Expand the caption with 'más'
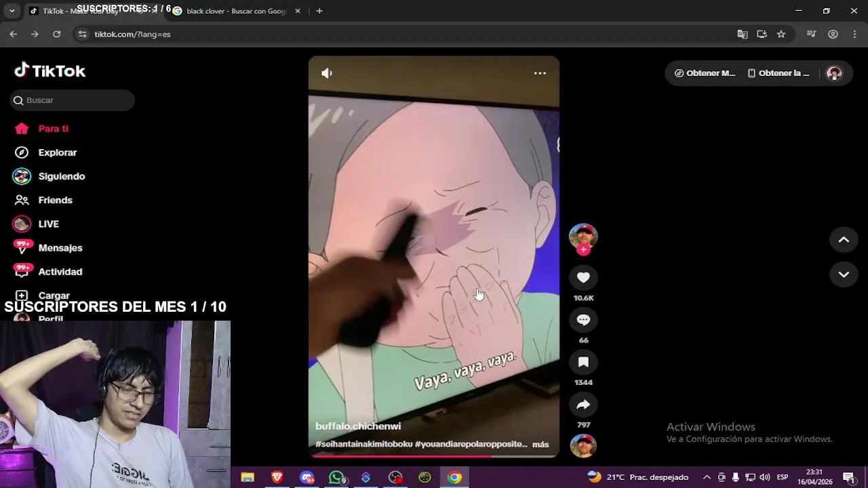This screenshot has width=868, height=488. pyautogui.click(x=540, y=445)
